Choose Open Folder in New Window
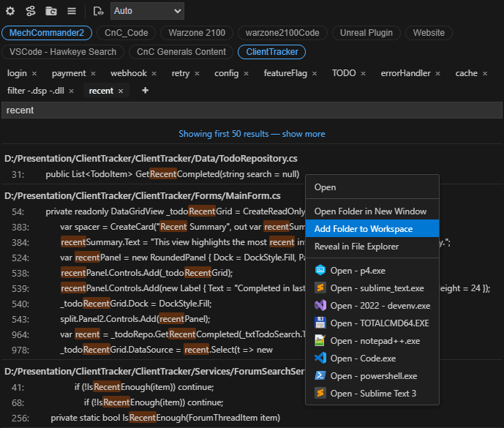 click(372, 211)
